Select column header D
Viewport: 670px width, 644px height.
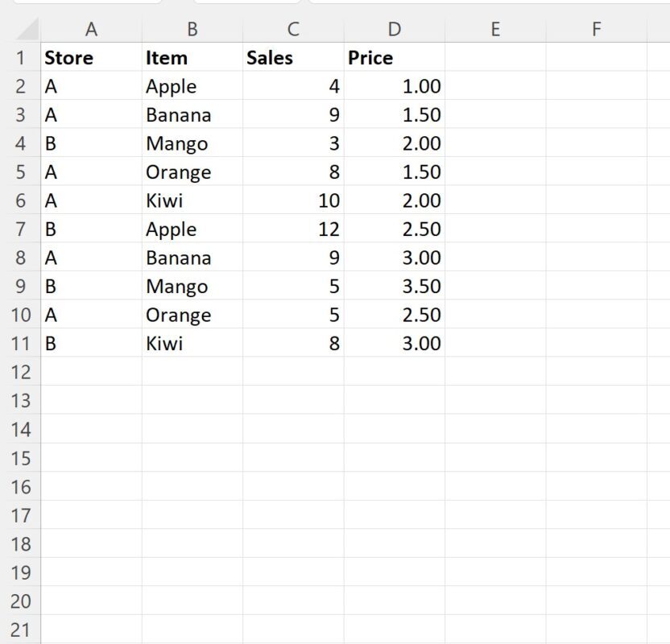(x=394, y=29)
